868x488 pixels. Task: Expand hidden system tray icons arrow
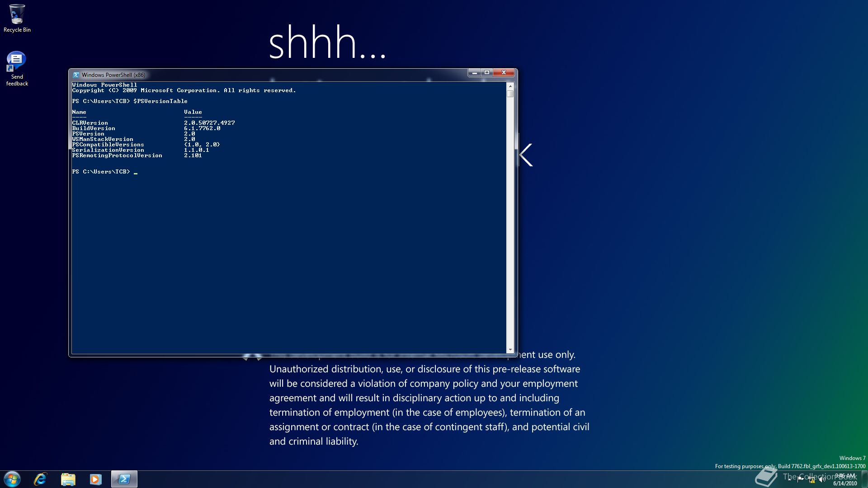(x=789, y=479)
